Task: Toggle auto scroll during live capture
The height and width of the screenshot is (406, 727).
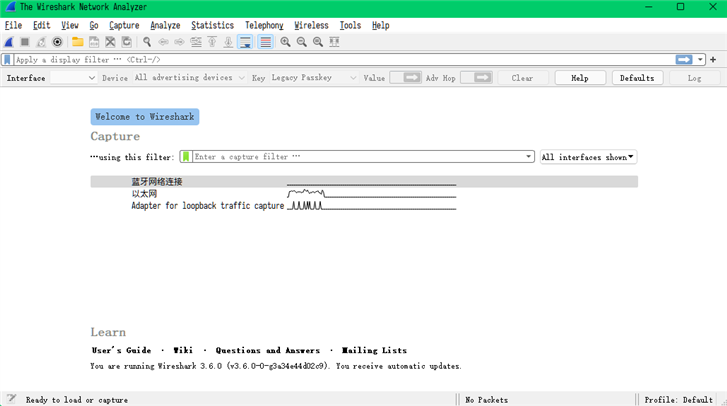Action: 245,42
